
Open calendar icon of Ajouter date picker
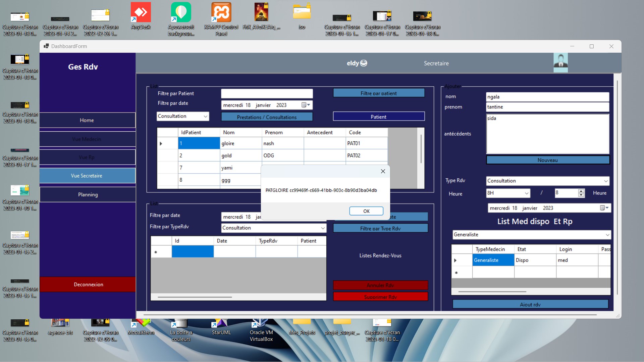604,208
